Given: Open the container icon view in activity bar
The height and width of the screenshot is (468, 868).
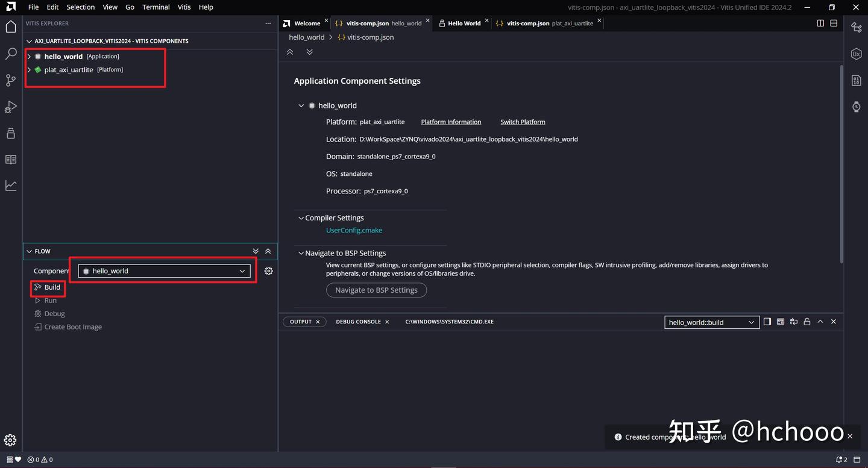Looking at the screenshot, I should (x=10, y=133).
